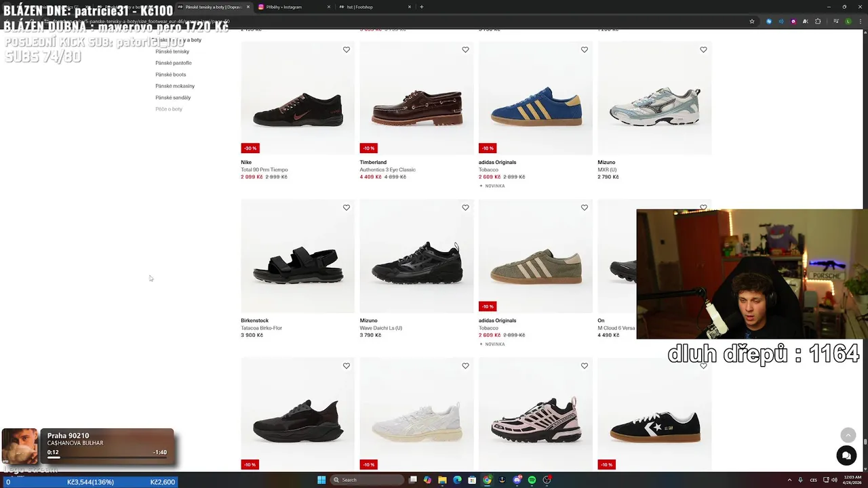Bookmark this page with the star icon
Viewport: 868px width, 488px height.
pyautogui.click(x=752, y=21)
